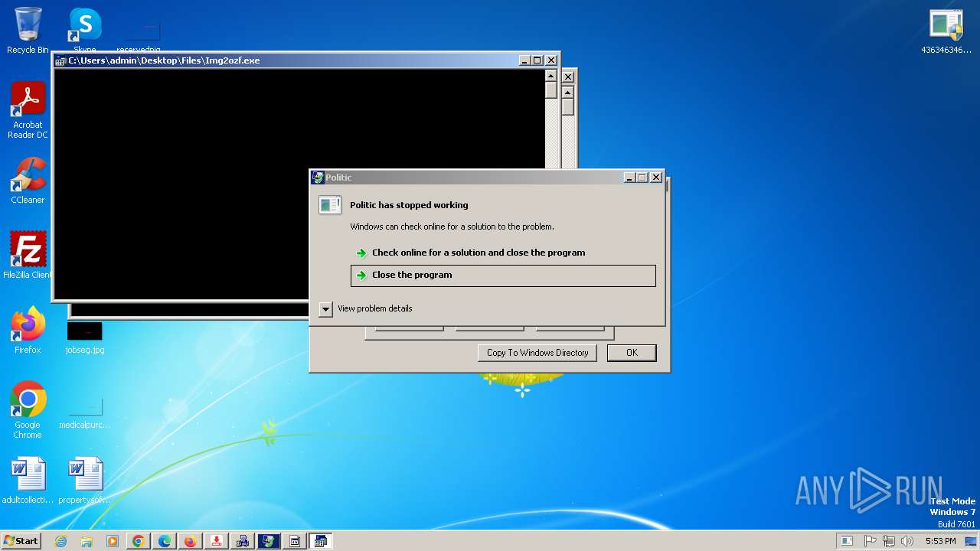Launch Skype from desktop shortcut
Image resolution: width=980 pixels, height=551 pixels.
85,31
